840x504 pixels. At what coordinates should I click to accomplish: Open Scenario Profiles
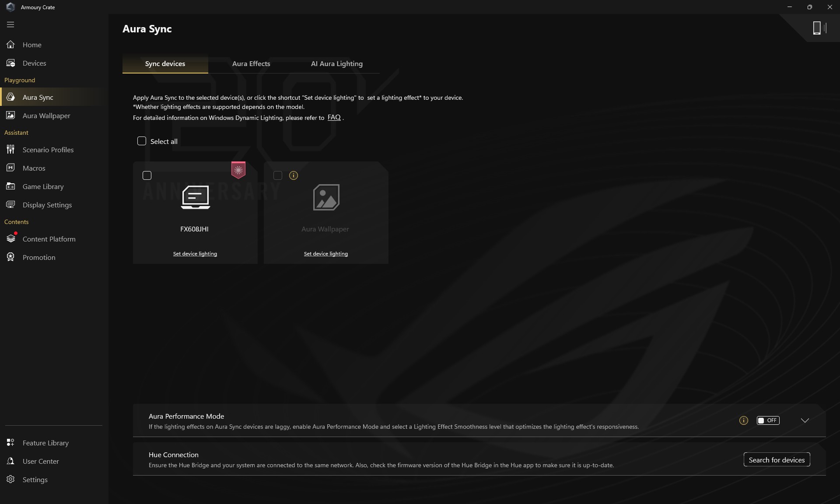[54, 150]
